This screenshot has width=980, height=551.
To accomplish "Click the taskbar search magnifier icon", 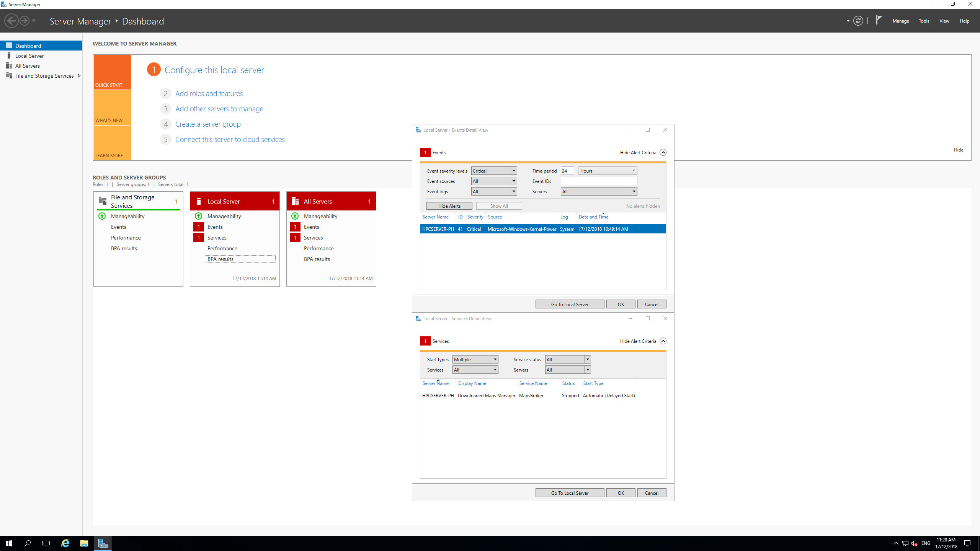I will point(28,543).
